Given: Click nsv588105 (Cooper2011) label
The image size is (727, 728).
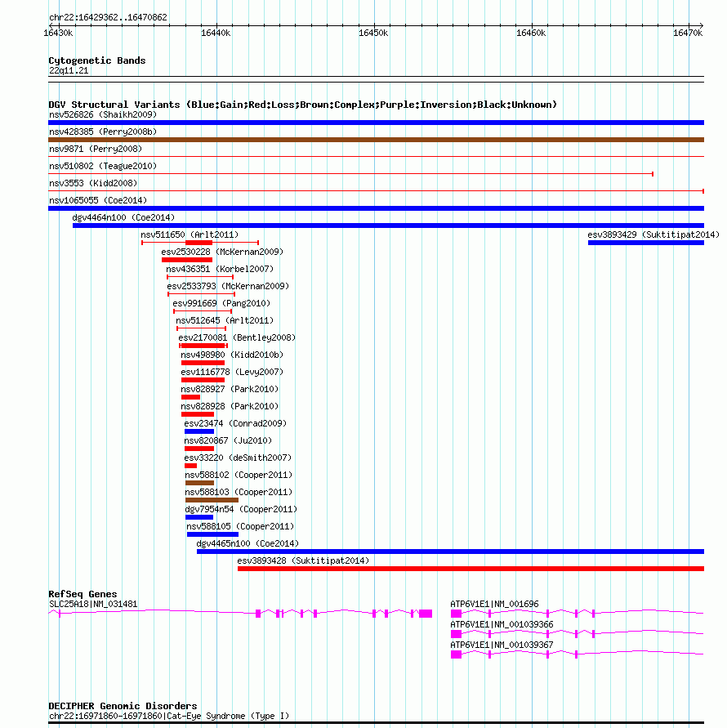Looking at the screenshot, I should click(x=240, y=527).
